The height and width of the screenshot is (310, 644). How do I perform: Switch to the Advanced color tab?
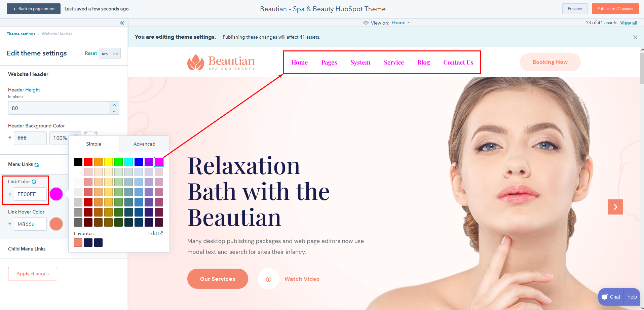(x=144, y=144)
